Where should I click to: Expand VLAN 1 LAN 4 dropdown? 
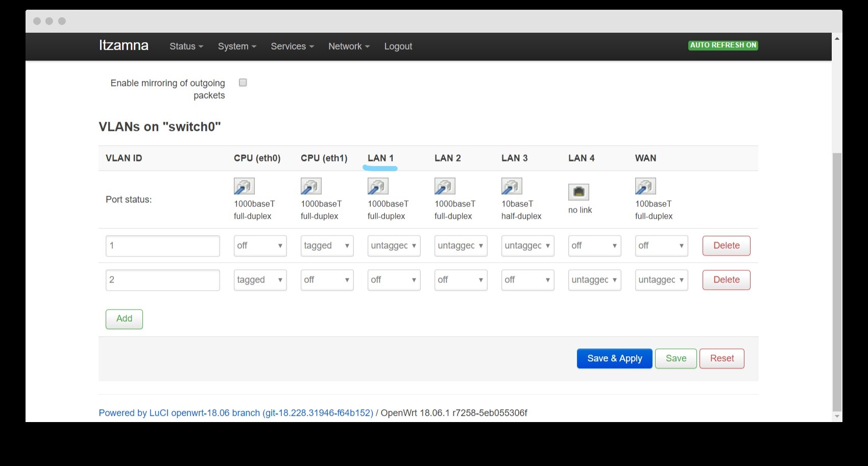point(594,246)
